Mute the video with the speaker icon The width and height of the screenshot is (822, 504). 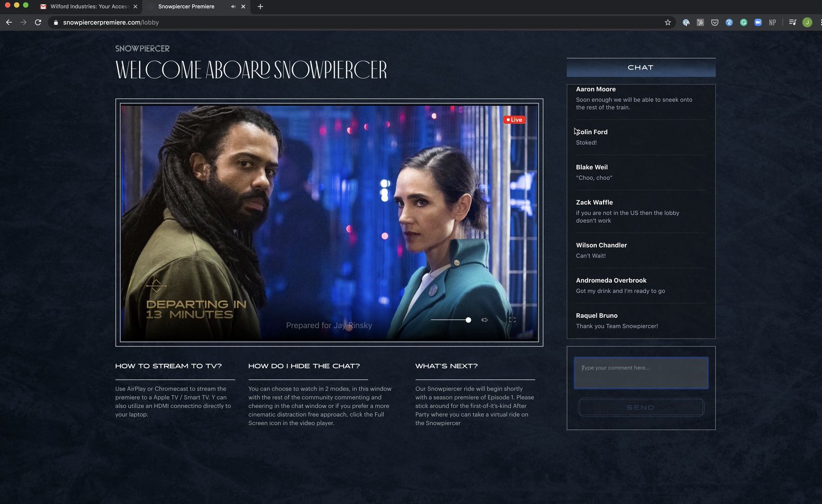coord(484,320)
